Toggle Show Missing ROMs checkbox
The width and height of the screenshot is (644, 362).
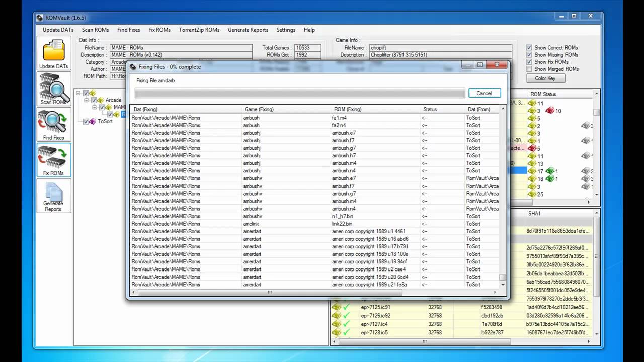pyautogui.click(x=529, y=55)
